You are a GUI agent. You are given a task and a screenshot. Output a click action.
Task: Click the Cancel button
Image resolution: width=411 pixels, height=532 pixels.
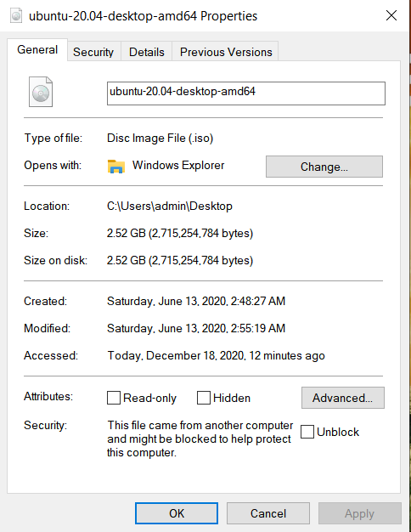267,513
